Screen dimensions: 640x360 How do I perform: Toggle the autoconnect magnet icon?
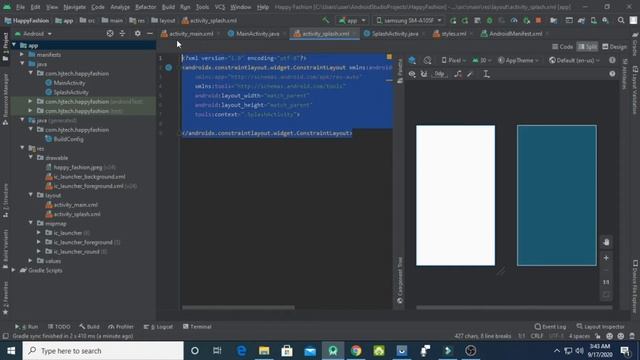tap(424, 74)
